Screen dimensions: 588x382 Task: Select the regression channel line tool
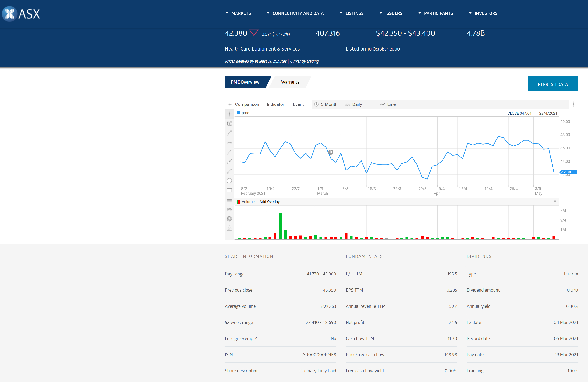pos(229,162)
